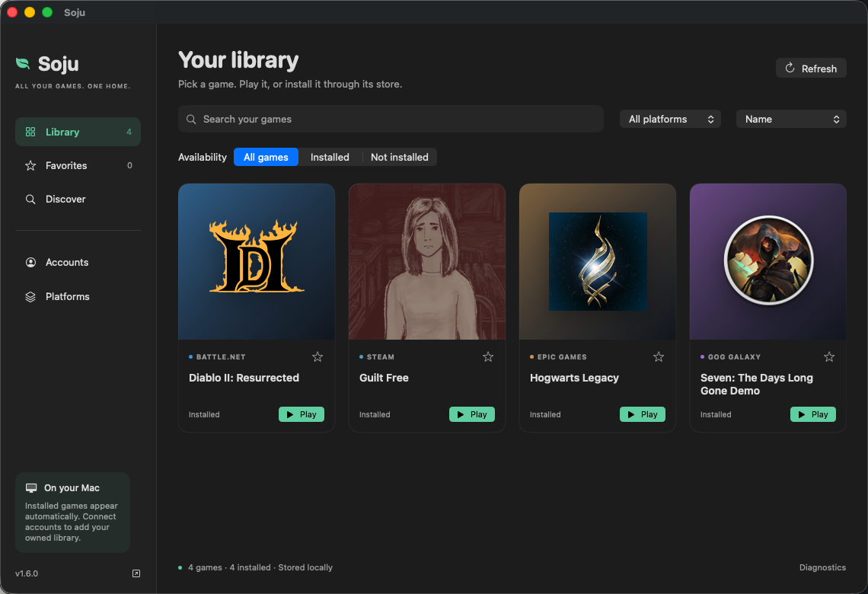Click the circular arrow icon in Refresh
Image resolution: width=868 pixels, height=594 pixels.
(x=790, y=68)
